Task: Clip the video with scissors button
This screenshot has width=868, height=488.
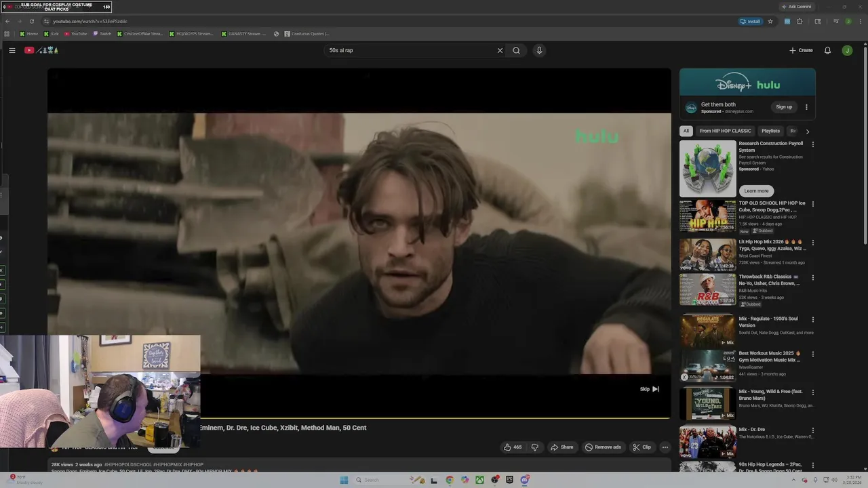Action: tap(642, 447)
